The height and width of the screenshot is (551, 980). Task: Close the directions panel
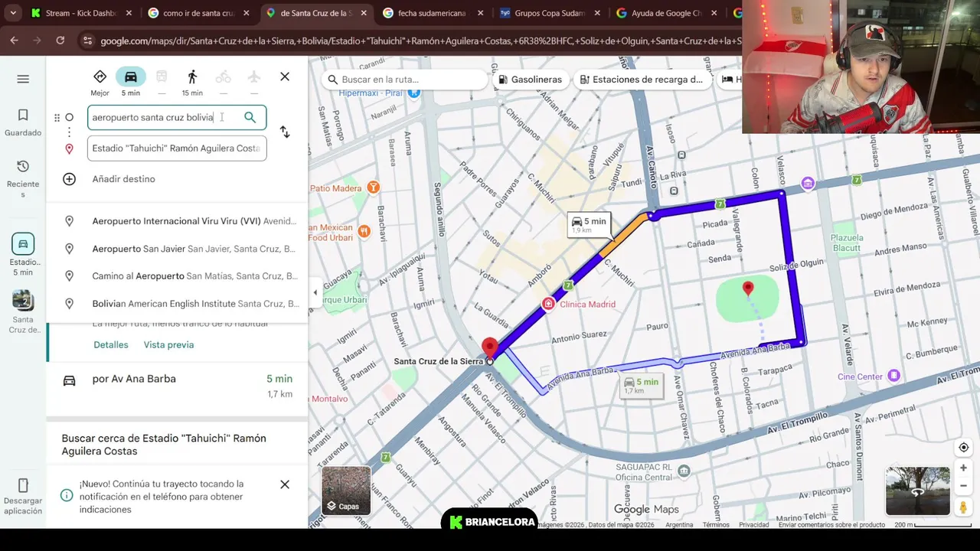click(285, 77)
